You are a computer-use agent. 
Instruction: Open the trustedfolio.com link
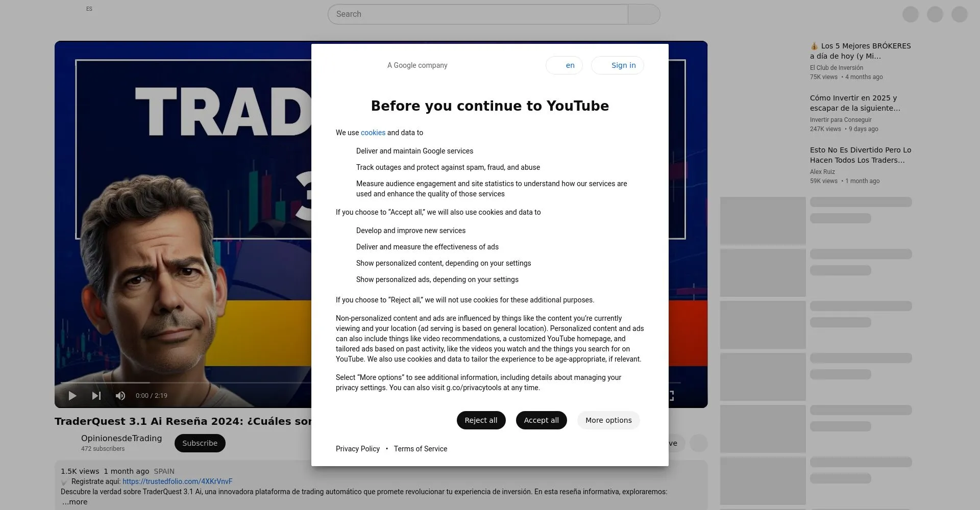(x=177, y=481)
